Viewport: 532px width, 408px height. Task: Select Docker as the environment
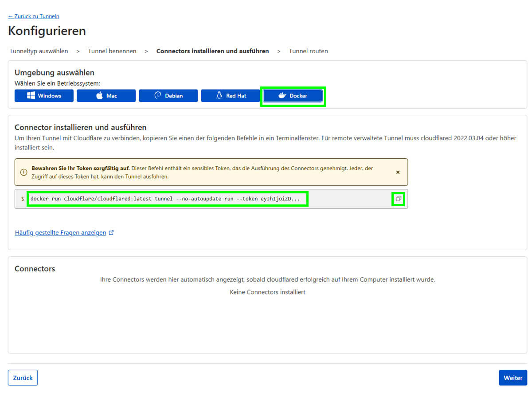(x=293, y=96)
